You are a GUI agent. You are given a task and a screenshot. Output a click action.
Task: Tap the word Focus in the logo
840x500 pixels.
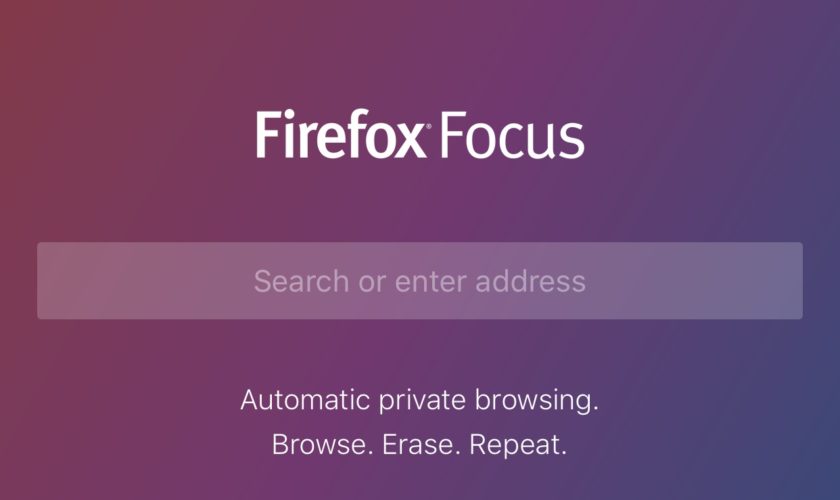(512, 135)
